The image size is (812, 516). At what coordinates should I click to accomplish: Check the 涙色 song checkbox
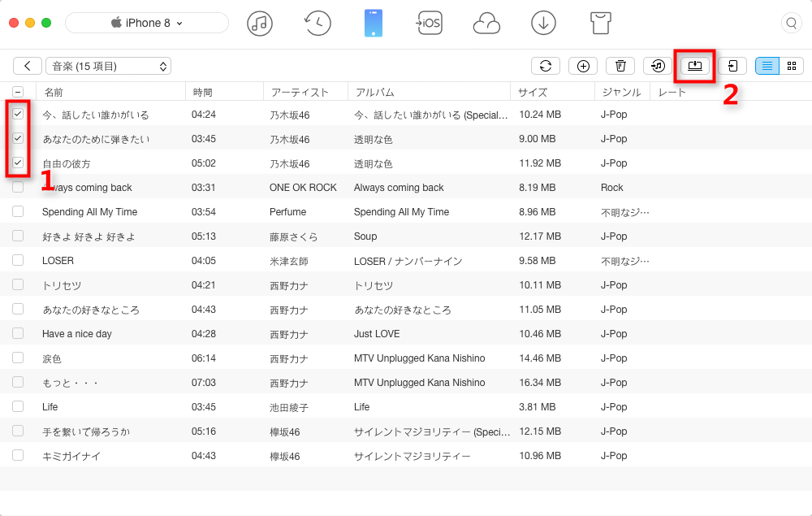[x=18, y=358]
